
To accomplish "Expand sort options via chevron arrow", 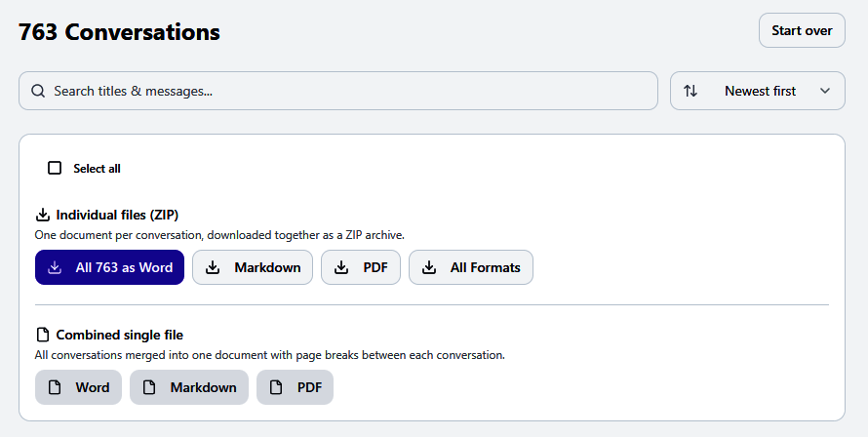I will pos(825,91).
